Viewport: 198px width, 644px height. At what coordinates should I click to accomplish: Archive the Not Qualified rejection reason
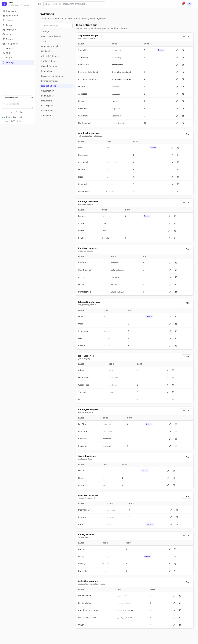click(180, 596)
